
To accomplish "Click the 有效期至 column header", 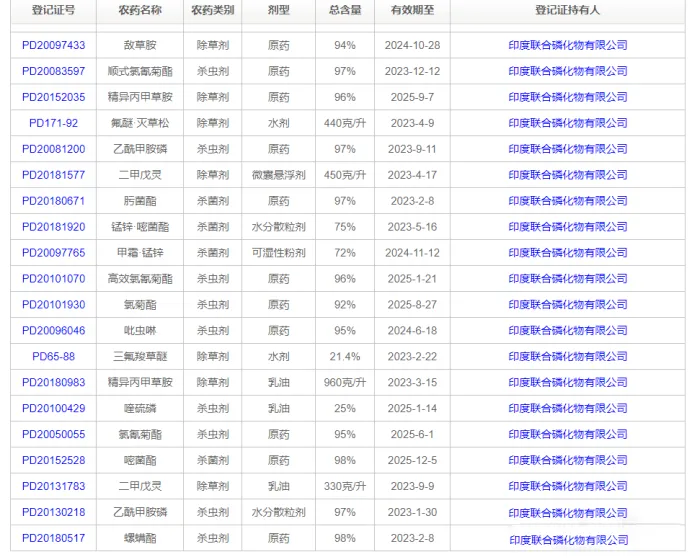I will pos(412,10).
